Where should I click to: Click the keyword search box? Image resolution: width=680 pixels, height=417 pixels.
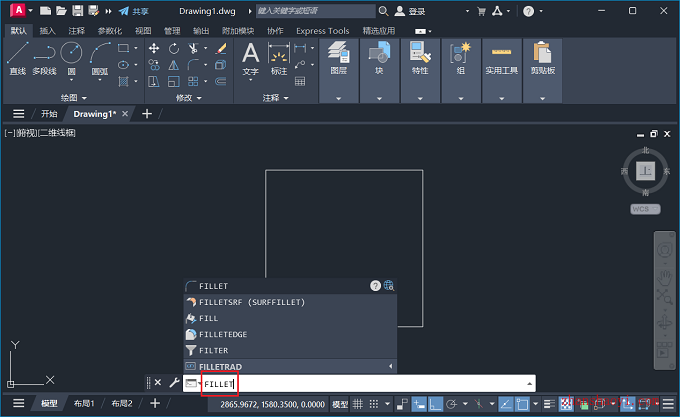tap(315, 11)
